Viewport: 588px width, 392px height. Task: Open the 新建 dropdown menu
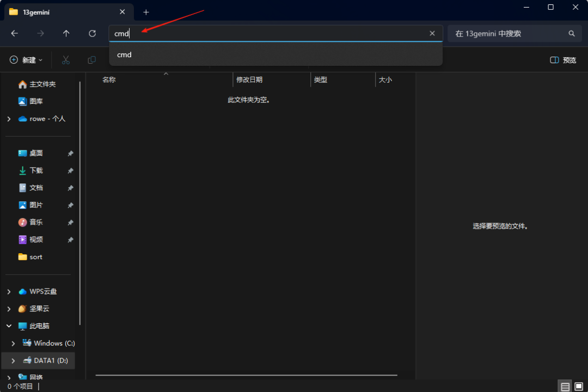25,60
